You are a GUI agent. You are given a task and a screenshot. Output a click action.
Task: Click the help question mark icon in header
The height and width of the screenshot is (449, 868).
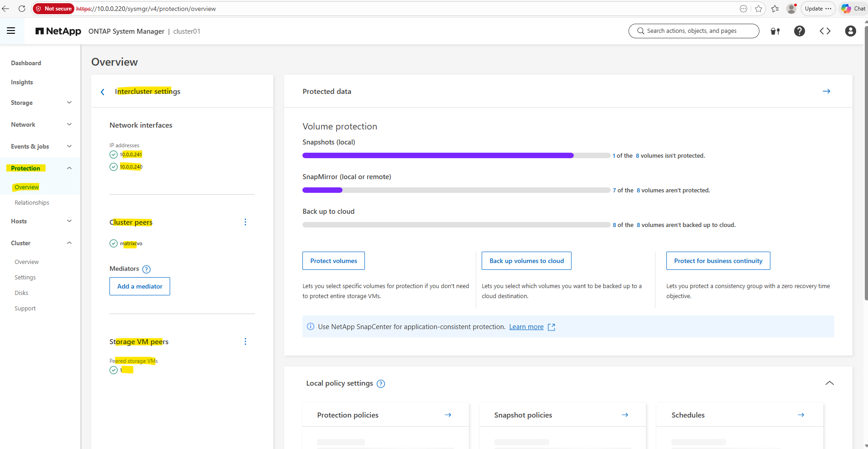[x=799, y=31]
